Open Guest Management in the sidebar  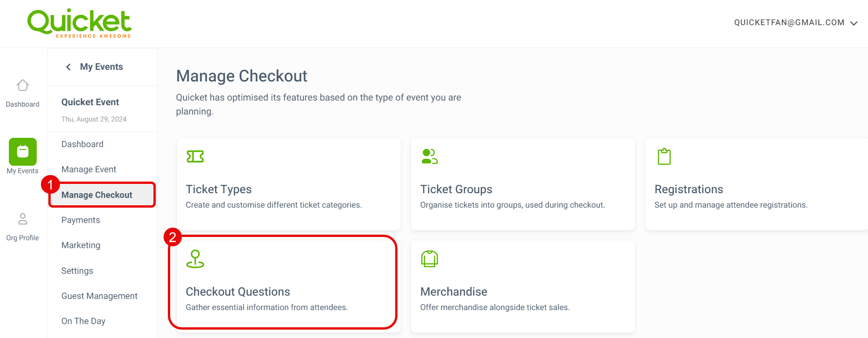(x=99, y=296)
